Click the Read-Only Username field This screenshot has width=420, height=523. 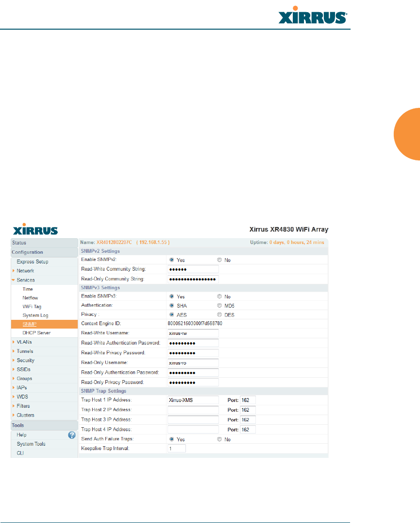(193, 363)
